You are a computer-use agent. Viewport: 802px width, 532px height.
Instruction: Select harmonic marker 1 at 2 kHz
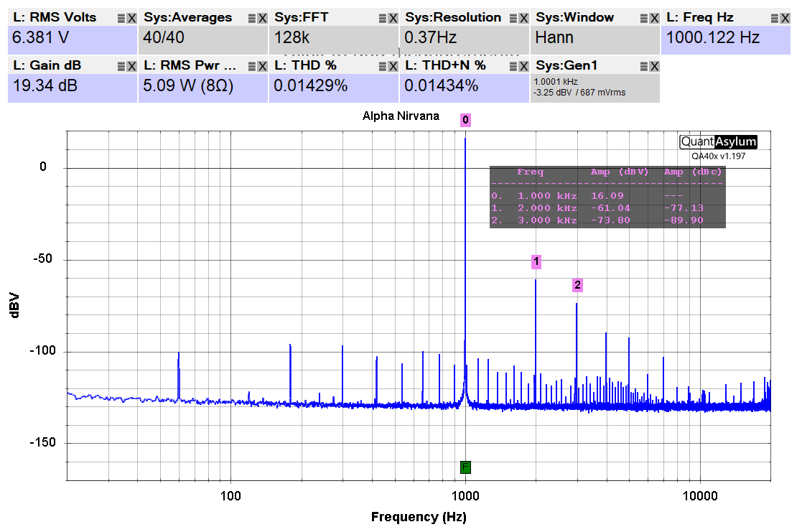click(536, 262)
